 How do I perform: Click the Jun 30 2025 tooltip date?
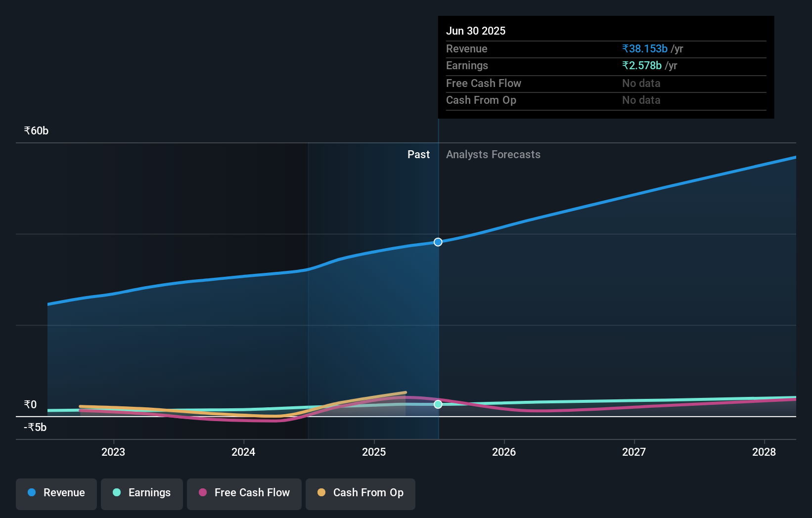(476, 31)
